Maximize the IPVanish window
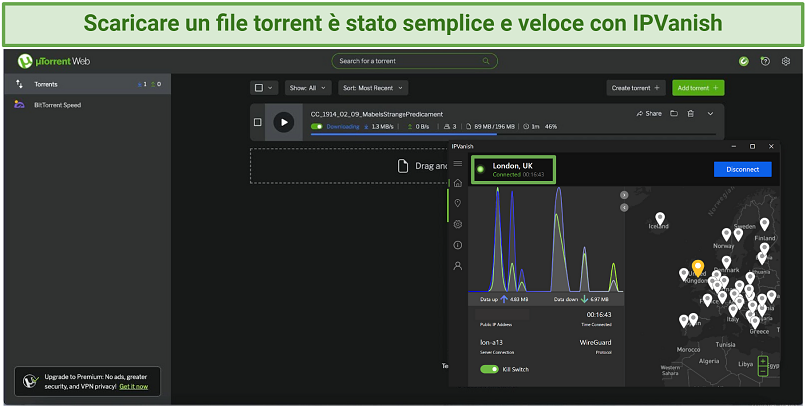Screen dimensions: 806x408 pos(753,146)
